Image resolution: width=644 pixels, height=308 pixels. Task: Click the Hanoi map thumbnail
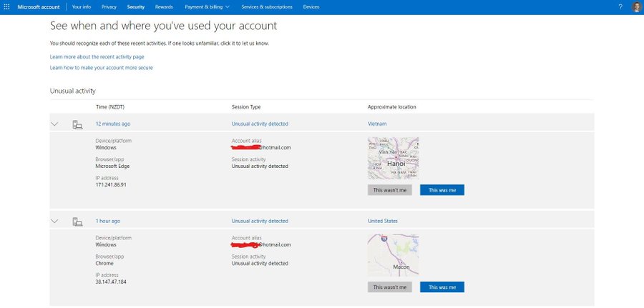[x=393, y=158]
